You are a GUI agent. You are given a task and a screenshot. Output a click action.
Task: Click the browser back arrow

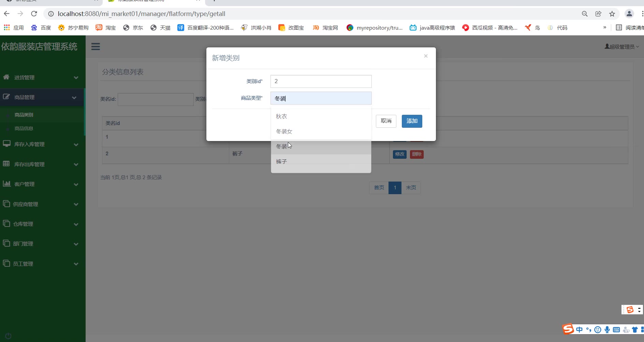[x=6, y=14]
